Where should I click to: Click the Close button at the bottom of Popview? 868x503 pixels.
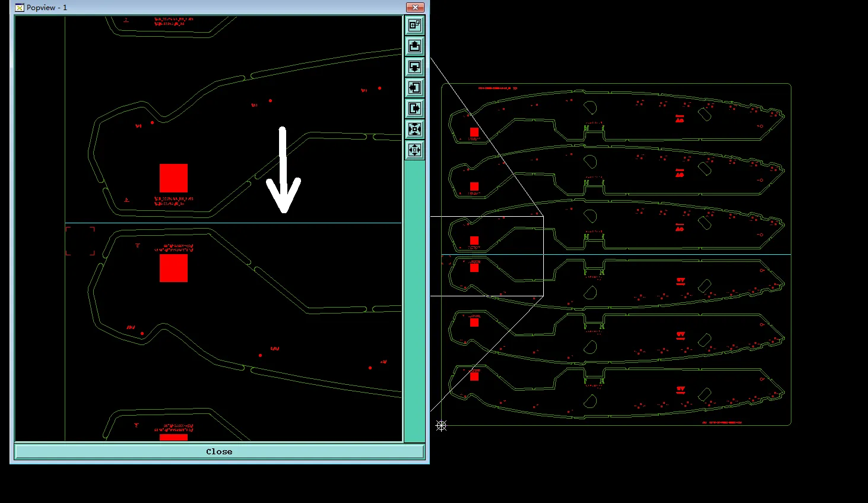point(219,451)
